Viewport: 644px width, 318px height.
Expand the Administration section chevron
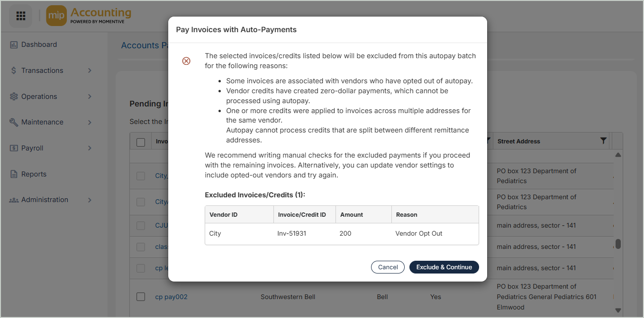pyautogui.click(x=90, y=200)
